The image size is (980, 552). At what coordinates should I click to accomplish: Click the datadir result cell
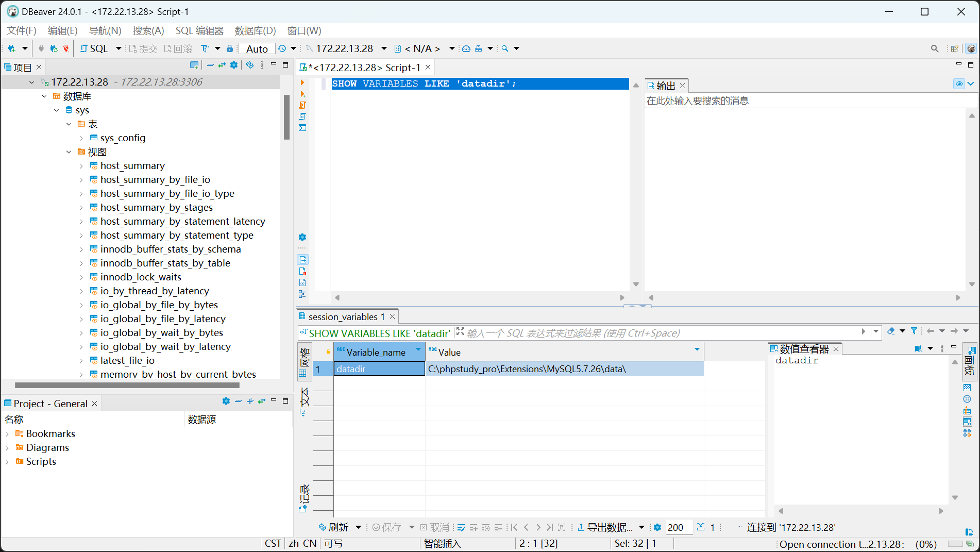click(379, 369)
